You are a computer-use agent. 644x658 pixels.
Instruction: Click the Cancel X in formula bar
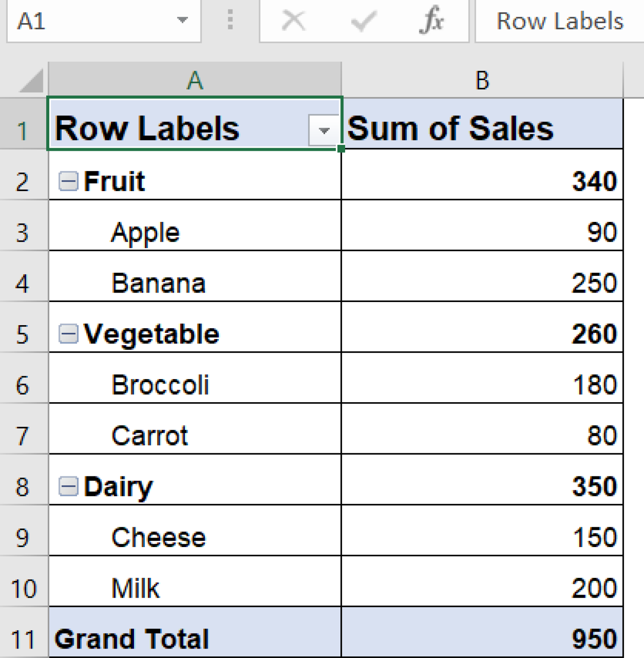(x=293, y=20)
